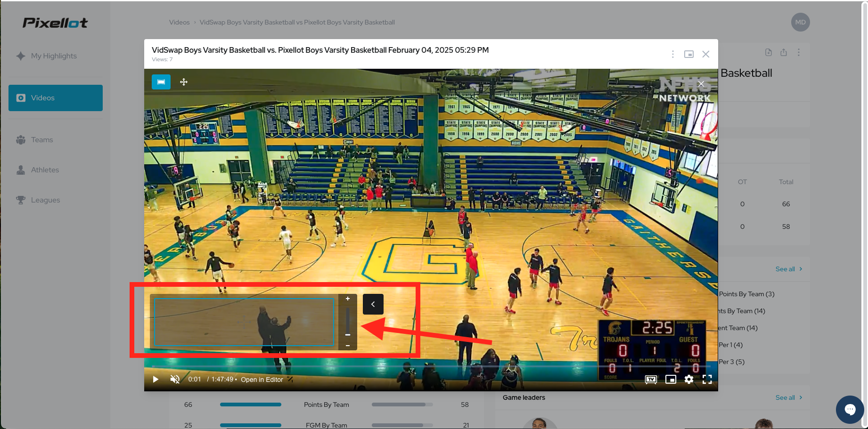Image resolution: width=868 pixels, height=429 pixels.
Task: Go to the Teams section
Action: (34, 140)
